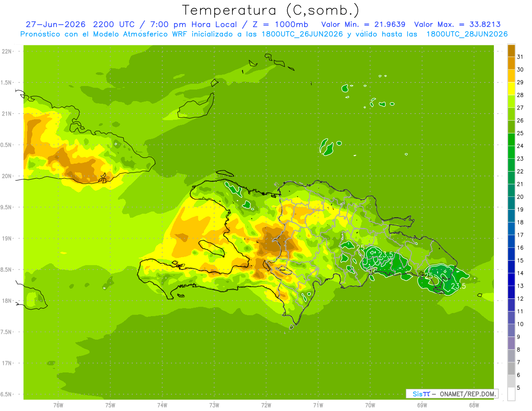Click the '20N' latitude label
The height and width of the screenshot is (411, 532).
tap(7, 176)
